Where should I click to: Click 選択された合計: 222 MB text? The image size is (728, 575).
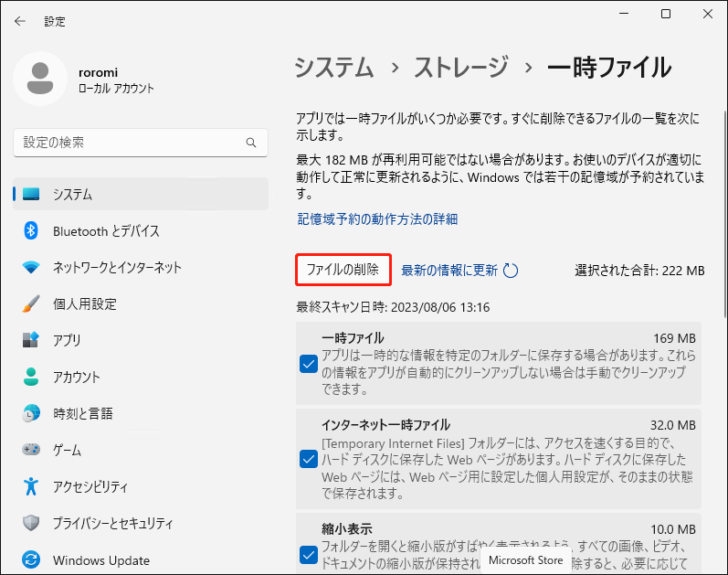point(639,271)
